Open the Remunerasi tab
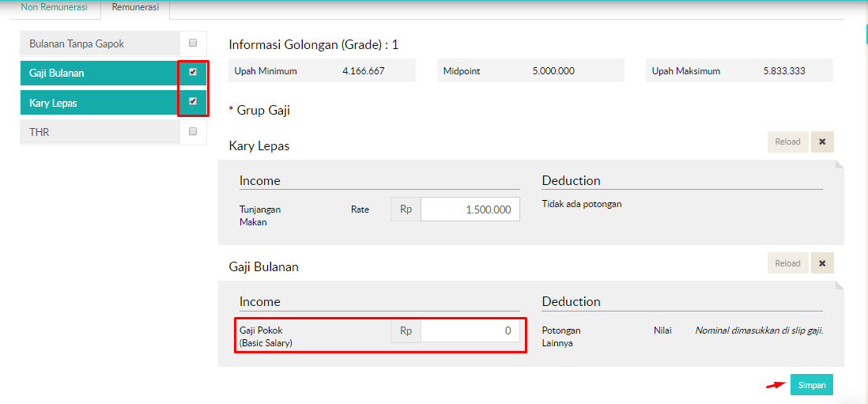Screen dimensions: 868x404 [x=135, y=8]
